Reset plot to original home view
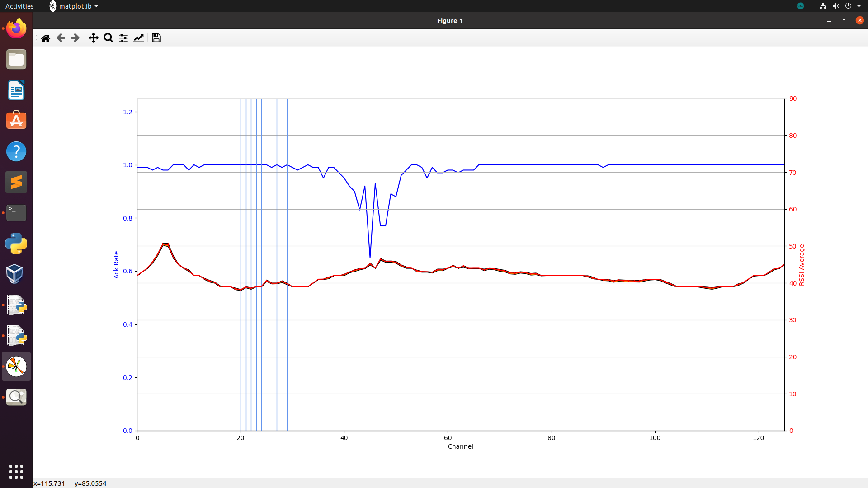The height and width of the screenshot is (488, 868). coord(46,38)
